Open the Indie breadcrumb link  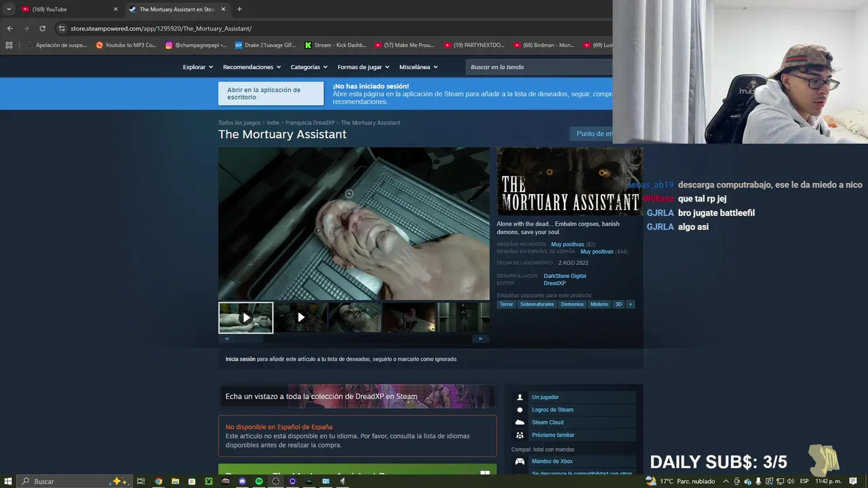(x=273, y=123)
